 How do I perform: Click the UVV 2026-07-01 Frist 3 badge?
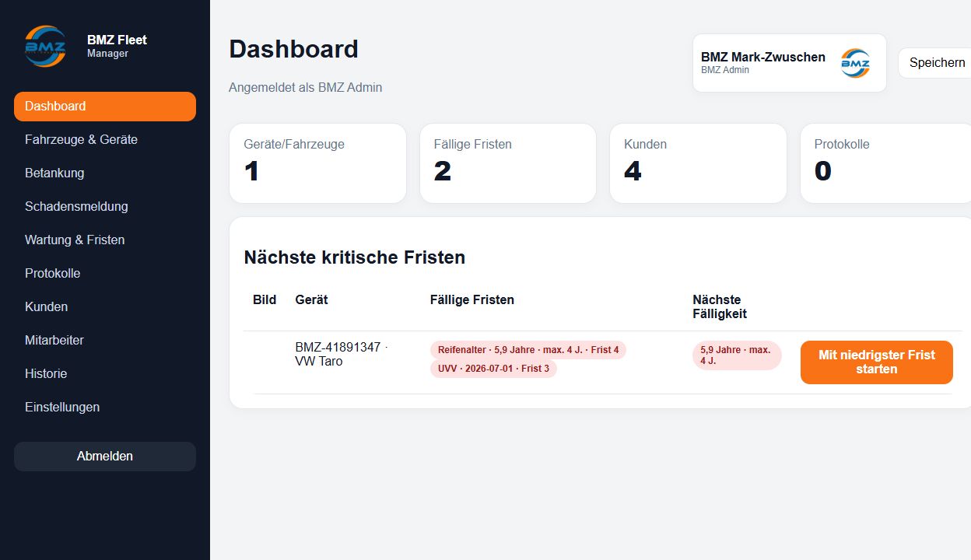coord(493,369)
